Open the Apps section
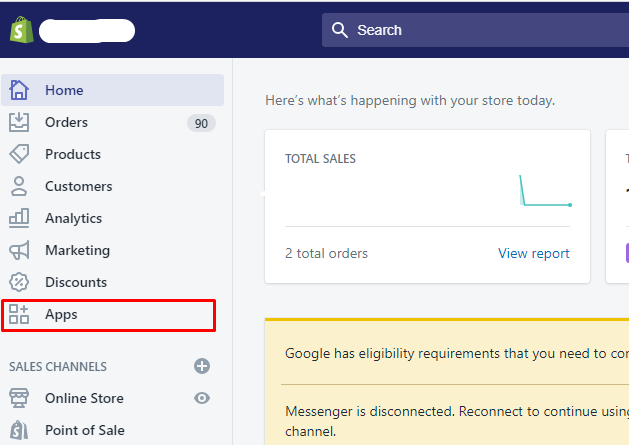This screenshot has height=445, width=629. [109, 315]
